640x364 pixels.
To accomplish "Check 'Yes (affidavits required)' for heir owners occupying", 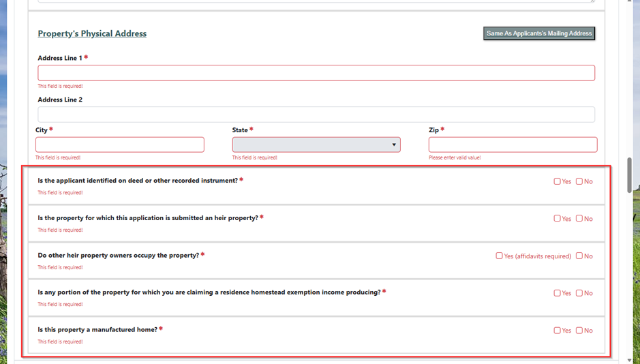I will (x=499, y=256).
